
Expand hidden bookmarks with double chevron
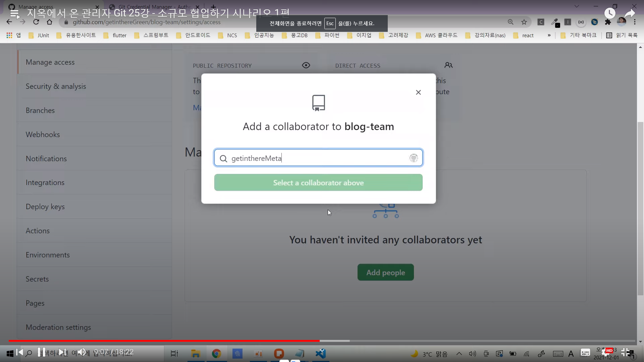pyautogui.click(x=549, y=35)
